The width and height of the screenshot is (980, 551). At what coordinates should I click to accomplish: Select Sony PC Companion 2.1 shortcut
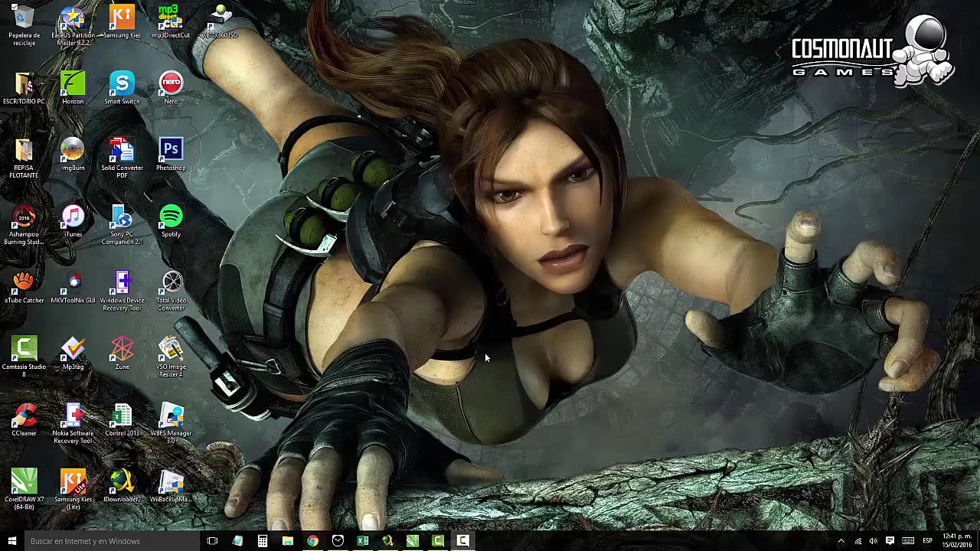[122, 225]
